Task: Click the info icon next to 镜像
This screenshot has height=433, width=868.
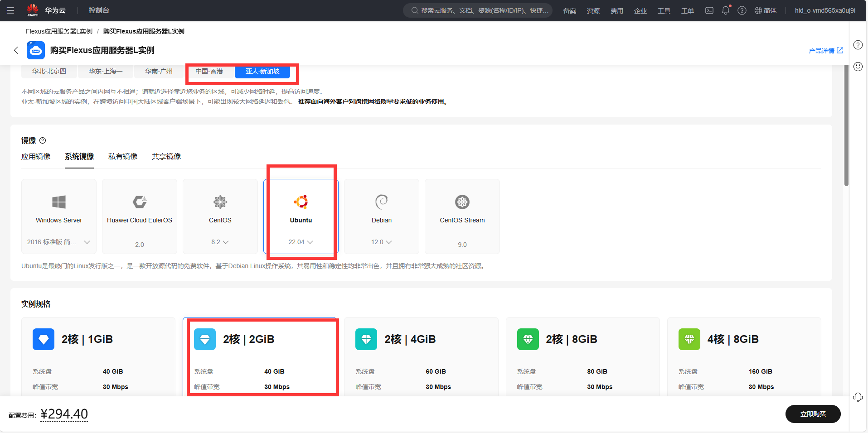Action: coord(43,140)
